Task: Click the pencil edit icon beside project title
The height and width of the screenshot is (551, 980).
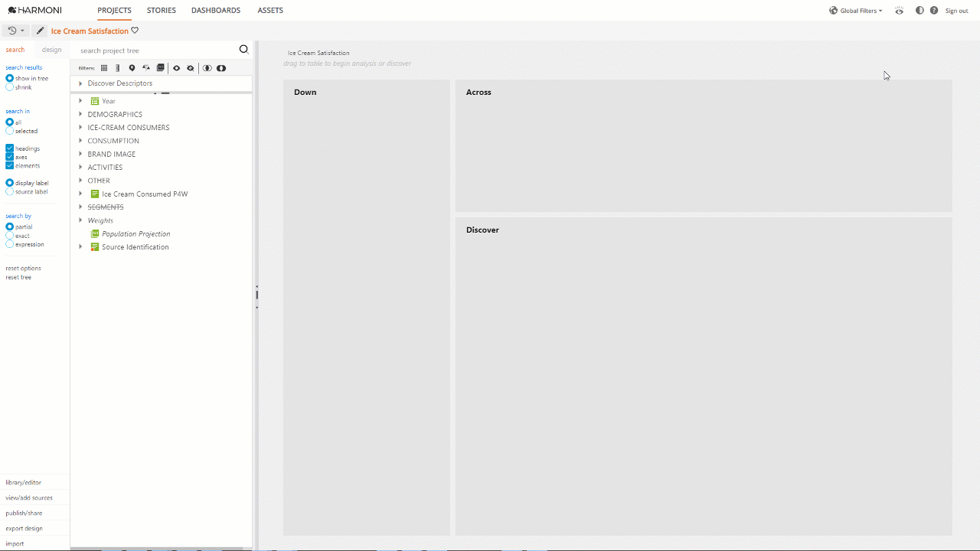Action: pos(40,31)
